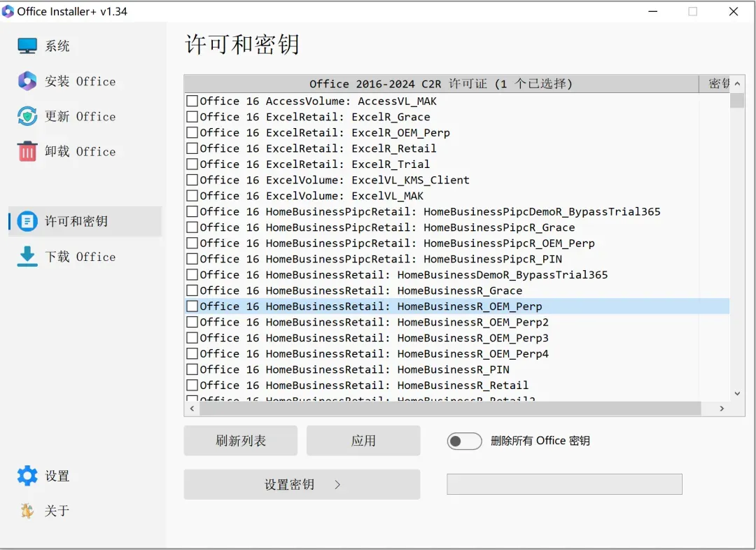Select row HomeBusinessR_Retail
The width and height of the screenshot is (756, 550).
coord(457,385)
